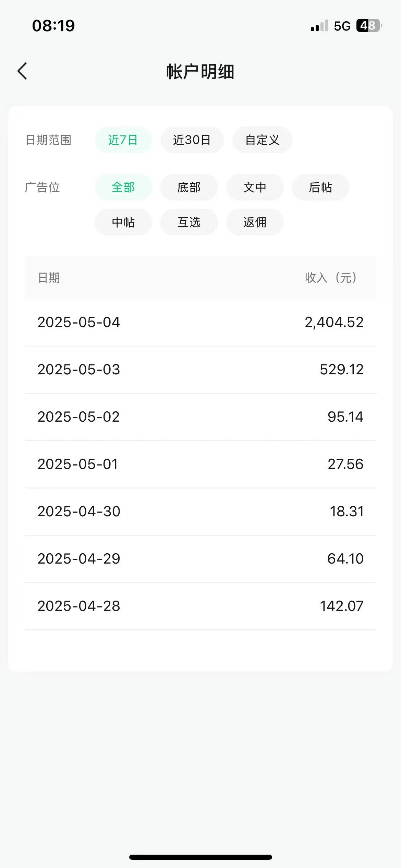Image resolution: width=401 pixels, height=868 pixels.
Task: Select the 返佣 filter chip
Action: pos(255,222)
